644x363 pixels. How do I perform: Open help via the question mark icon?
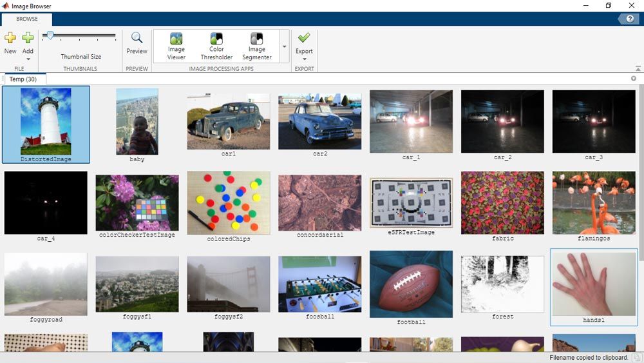630,19
